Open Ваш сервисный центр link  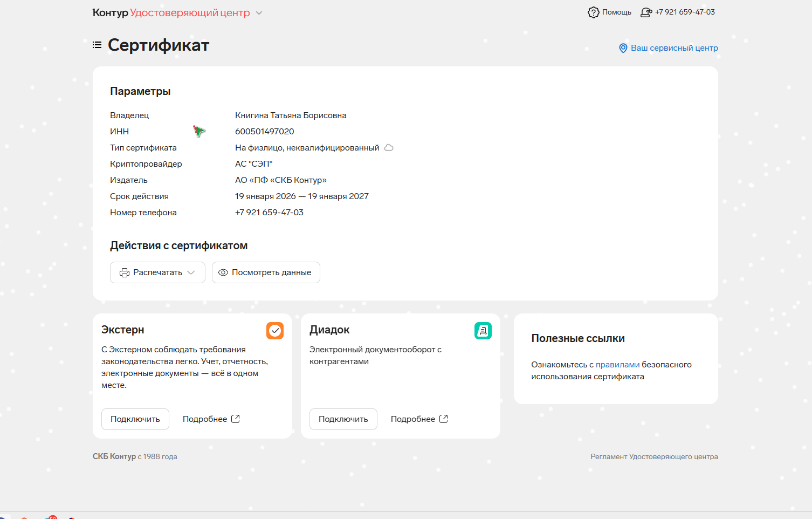(x=669, y=48)
